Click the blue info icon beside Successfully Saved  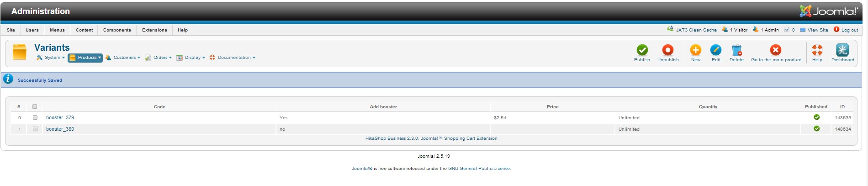click(8, 79)
